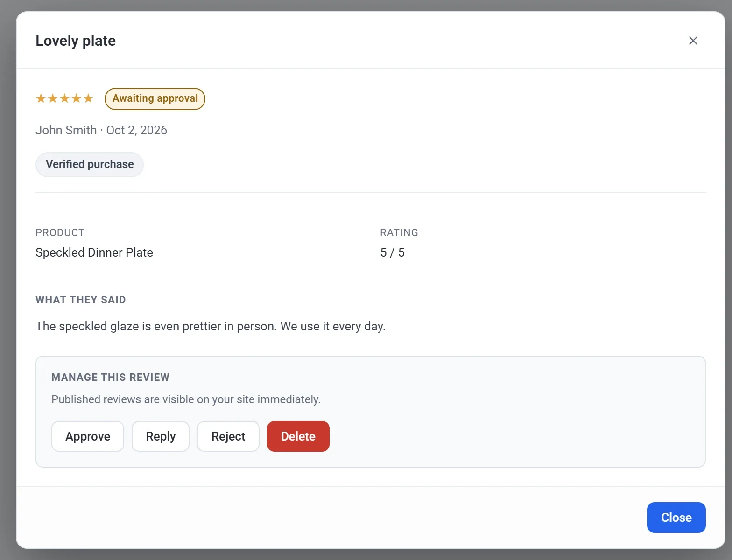Click the '5 / 5' rating value
This screenshot has width=732, height=560.
[x=393, y=252]
